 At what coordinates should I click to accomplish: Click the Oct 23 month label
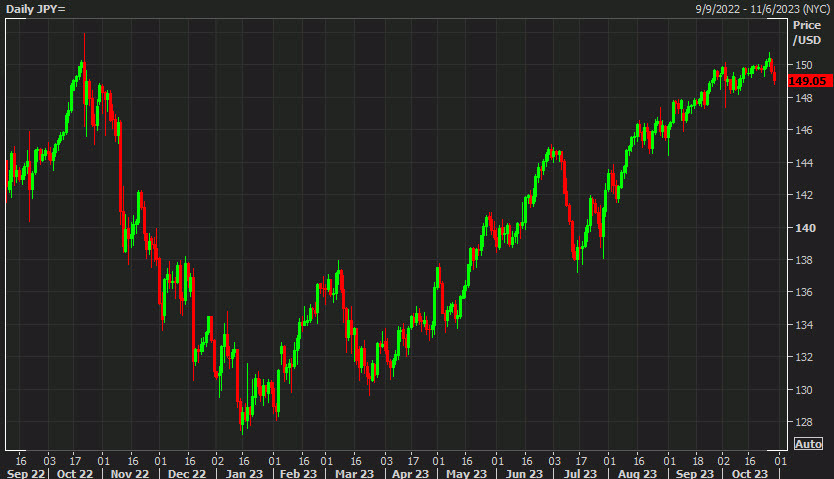[749, 473]
